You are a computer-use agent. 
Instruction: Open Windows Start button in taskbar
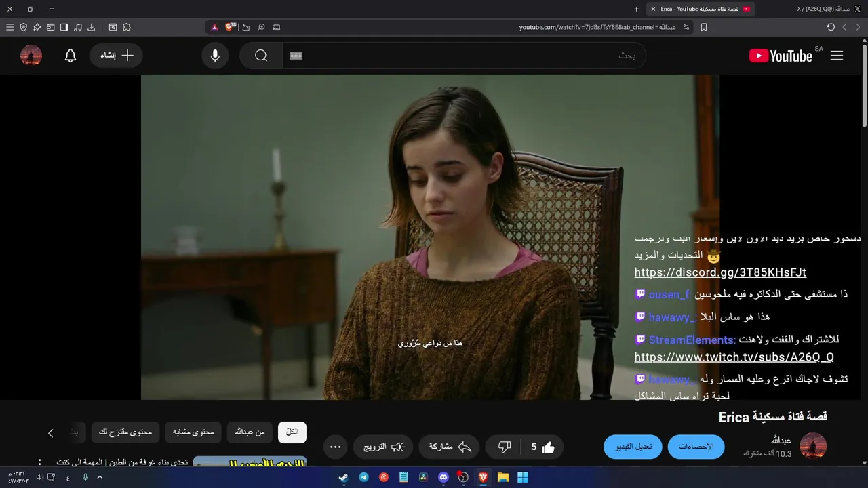(x=523, y=477)
